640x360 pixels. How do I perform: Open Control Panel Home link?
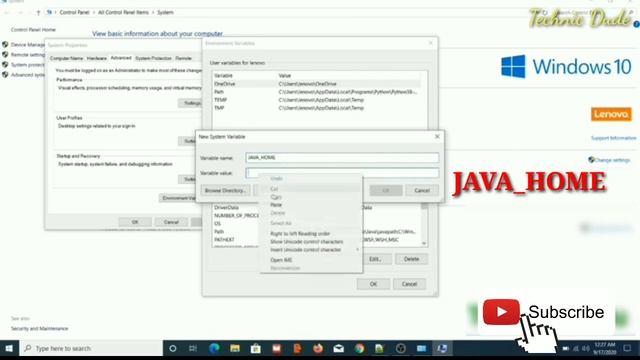click(33, 30)
